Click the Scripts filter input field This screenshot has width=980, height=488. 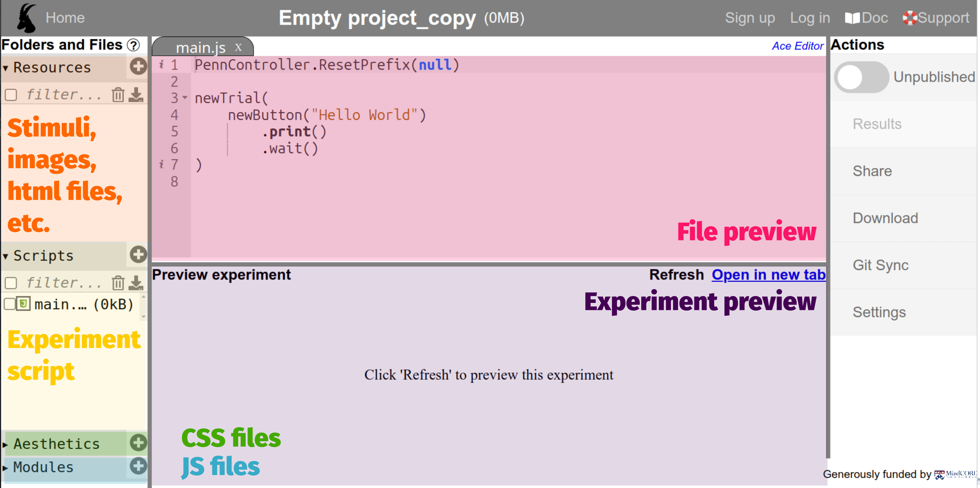pyautogui.click(x=61, y=282)
